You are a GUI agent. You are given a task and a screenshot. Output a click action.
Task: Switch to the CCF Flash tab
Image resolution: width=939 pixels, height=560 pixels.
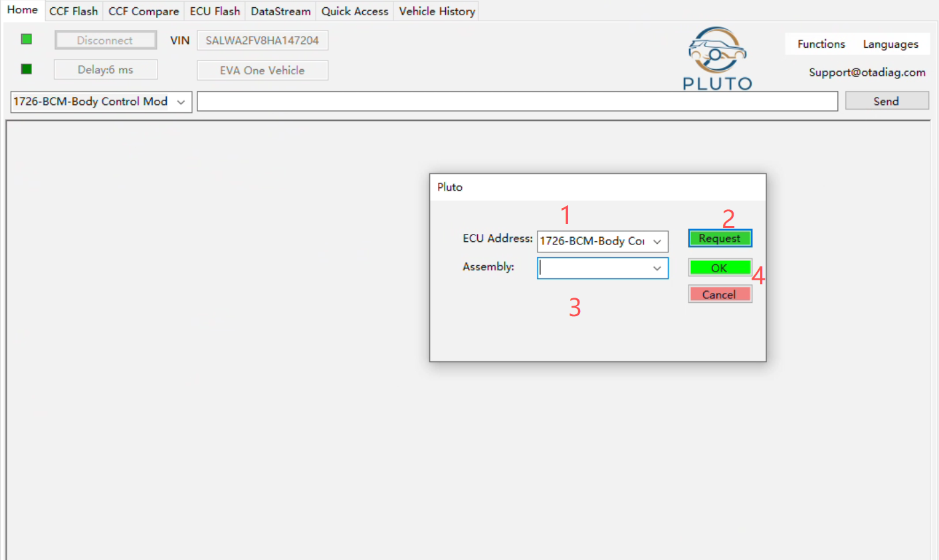point(74,11)
